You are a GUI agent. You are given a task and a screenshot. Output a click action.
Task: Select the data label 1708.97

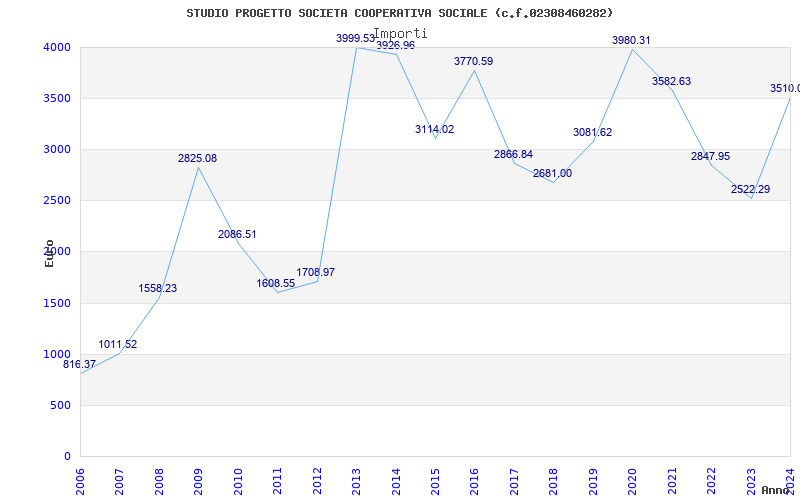315,272
